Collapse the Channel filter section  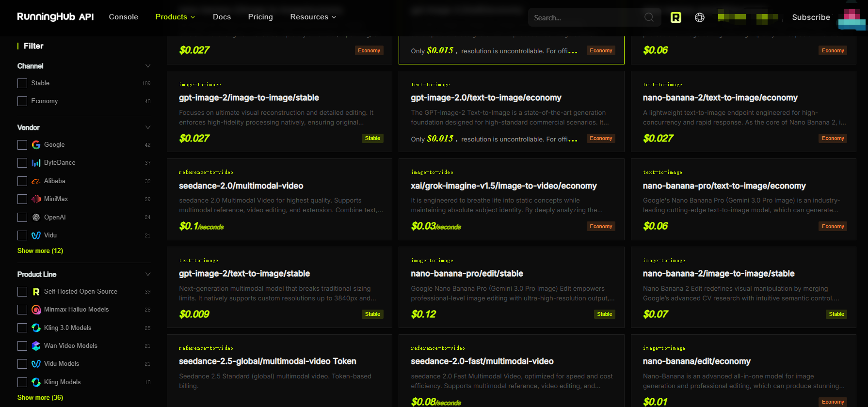(148, 66)
